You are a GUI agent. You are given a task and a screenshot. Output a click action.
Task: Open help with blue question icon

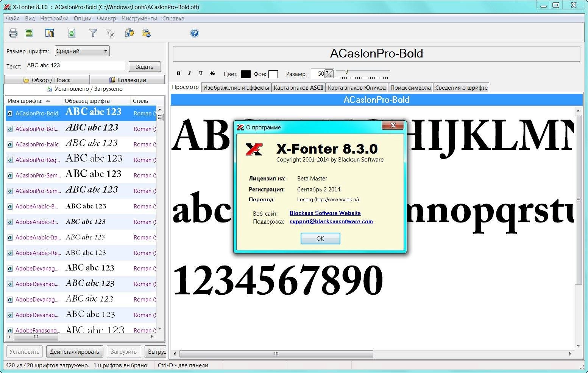[x=195, y=33]
